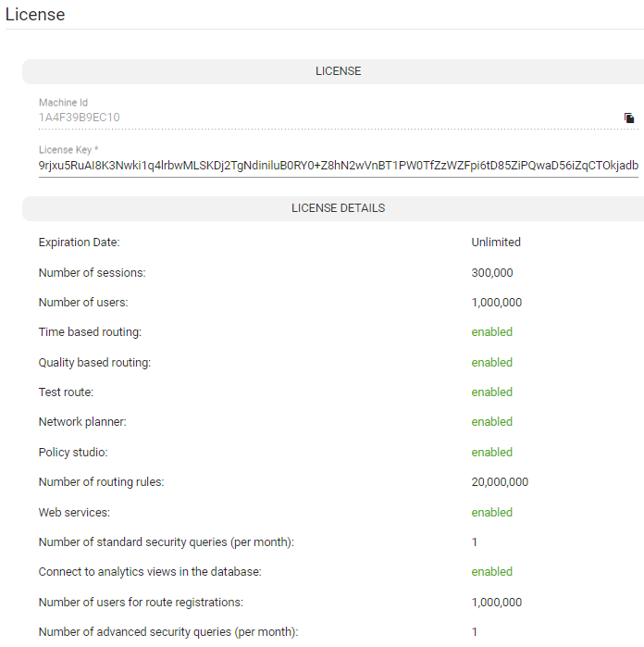Viewport: 644px width, 647px height.
Task: Click the LICENSE DETAILS section header
Action: pos(338,208)
